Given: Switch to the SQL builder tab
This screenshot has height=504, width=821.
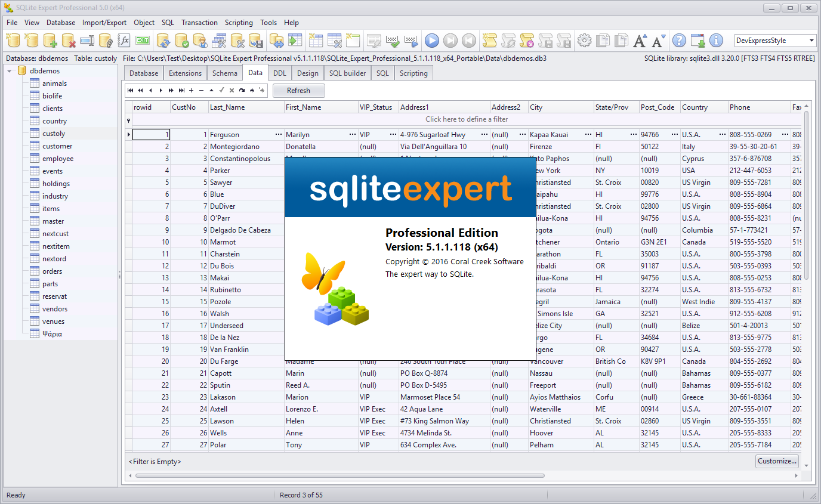Looking at the screenshot, I should click(x=347, y=73).
